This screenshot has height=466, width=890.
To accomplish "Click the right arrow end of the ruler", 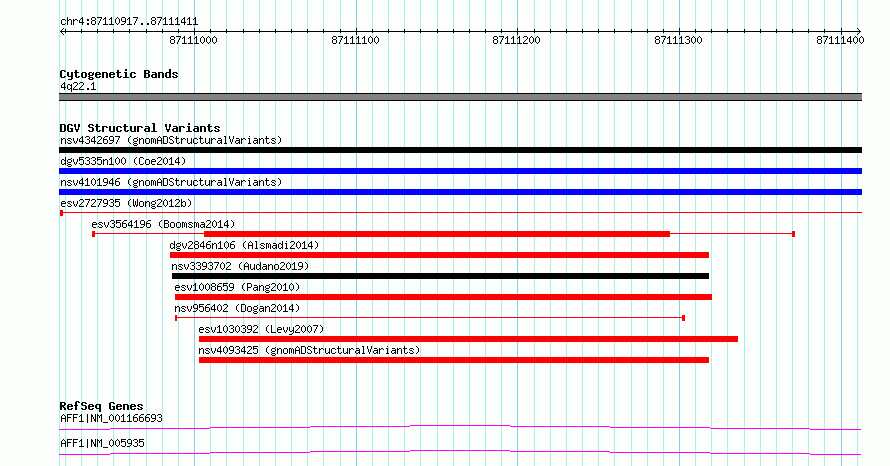I will [x=859, y=32].
